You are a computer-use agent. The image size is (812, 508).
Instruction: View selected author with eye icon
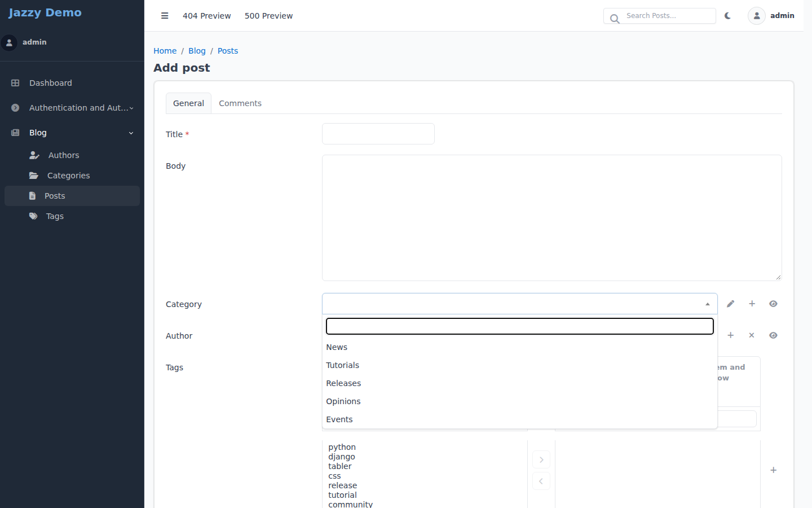(773, 335)
